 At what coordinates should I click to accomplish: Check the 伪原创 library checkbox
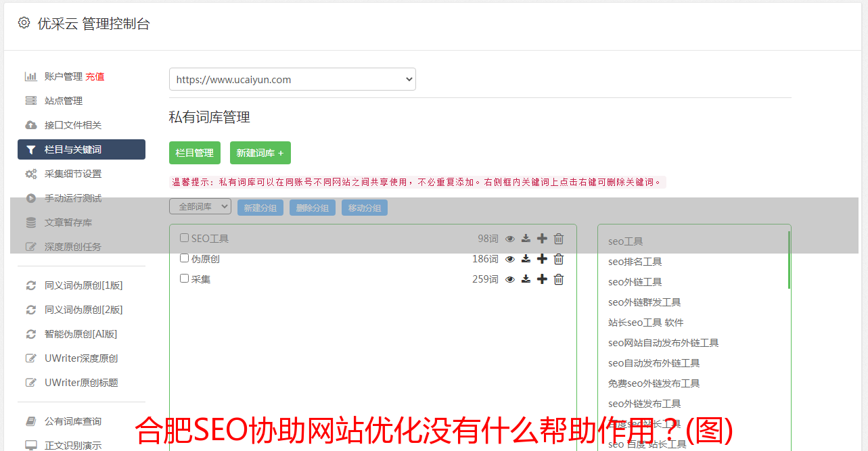(x=184, y=258)
